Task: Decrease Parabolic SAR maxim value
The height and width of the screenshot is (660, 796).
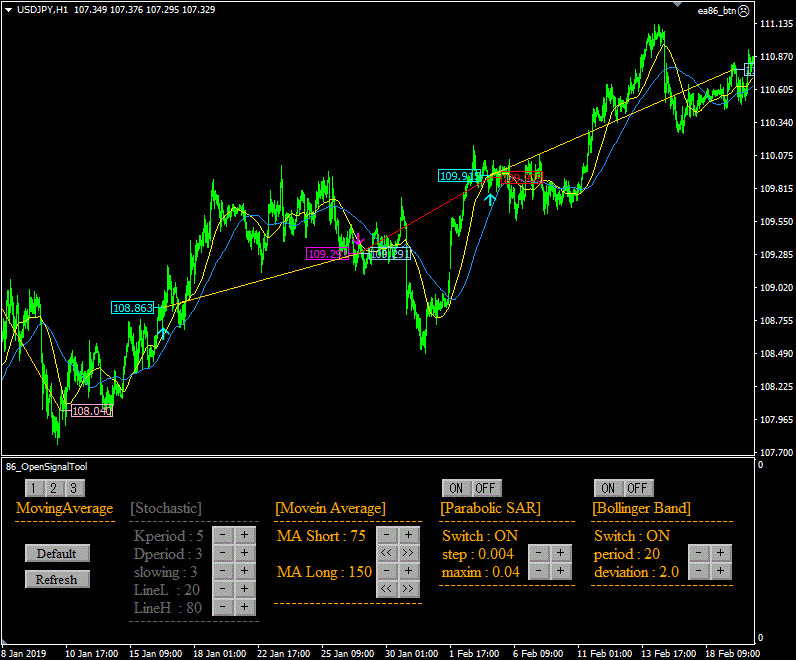Action: coord(539,571)
